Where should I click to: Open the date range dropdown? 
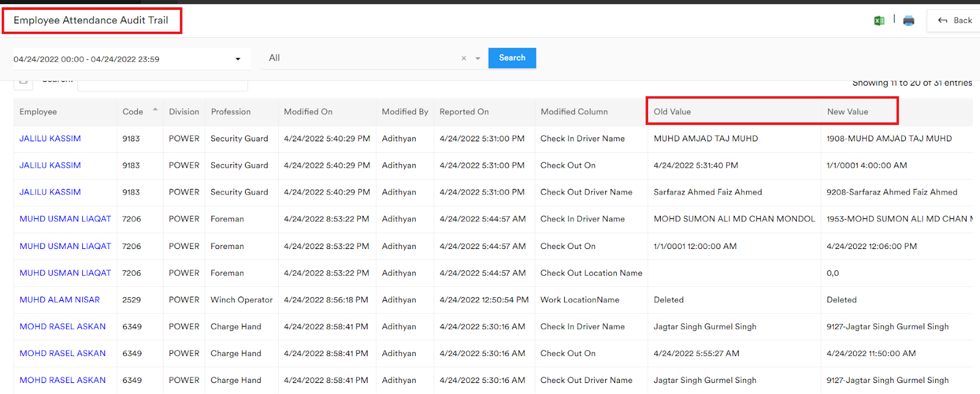coord(238,59)
